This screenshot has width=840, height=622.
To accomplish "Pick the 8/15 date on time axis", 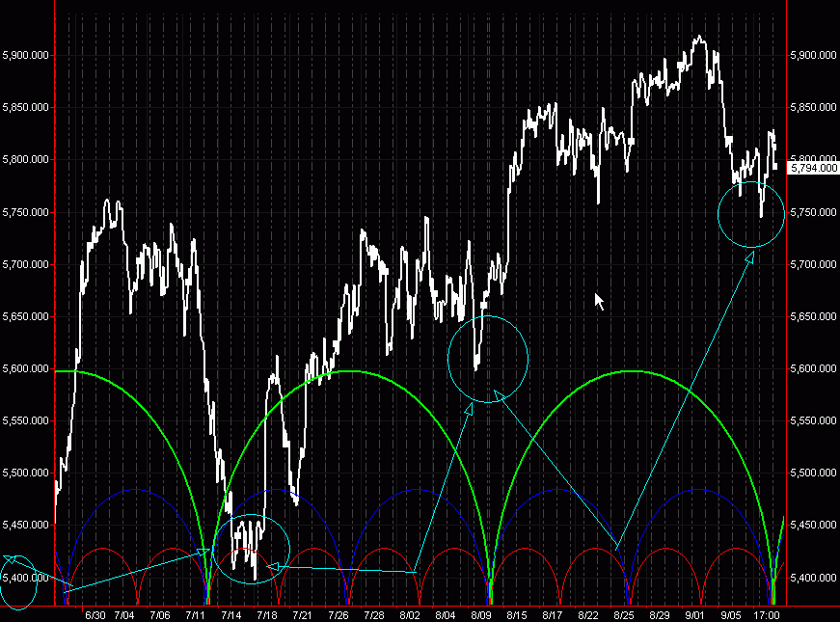I will 517,615.
